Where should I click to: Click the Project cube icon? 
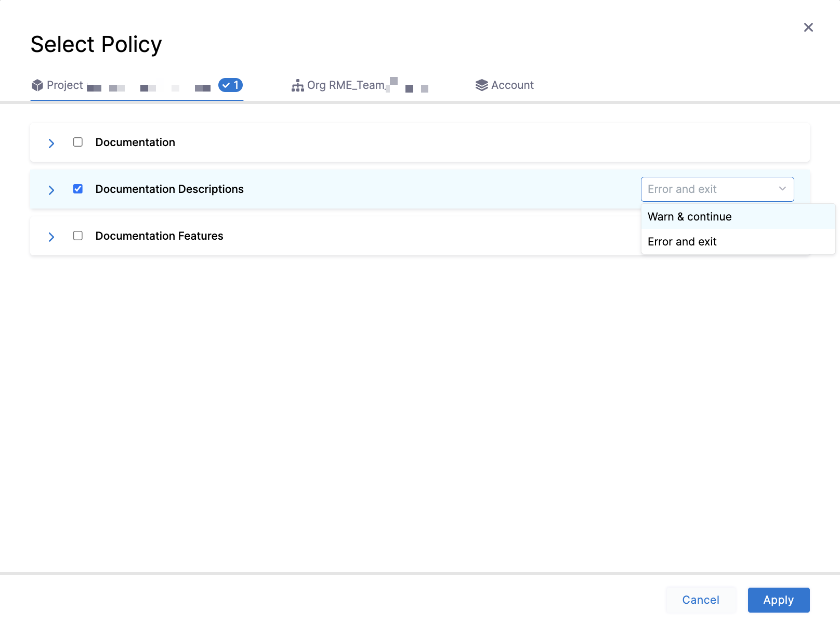click(38, 85)
